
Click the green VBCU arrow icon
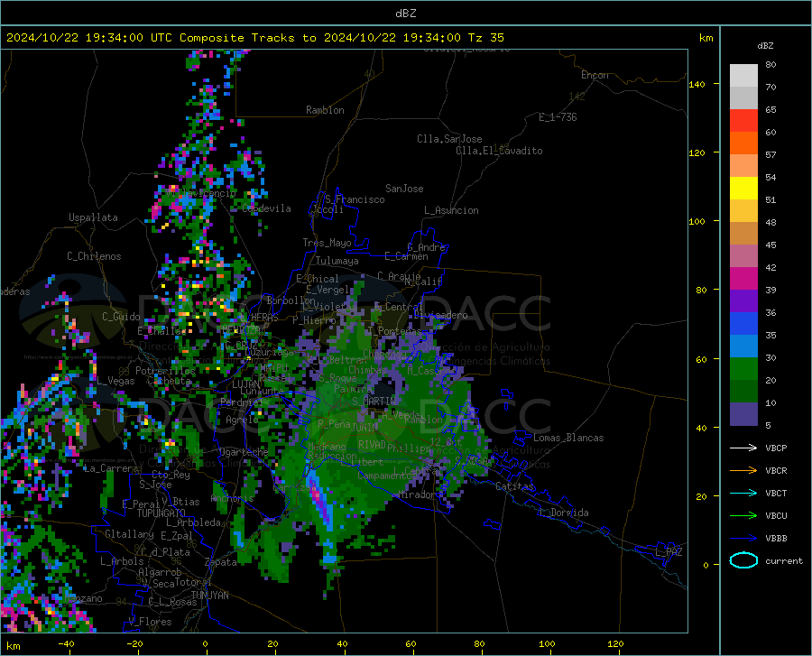coord(743,516)
